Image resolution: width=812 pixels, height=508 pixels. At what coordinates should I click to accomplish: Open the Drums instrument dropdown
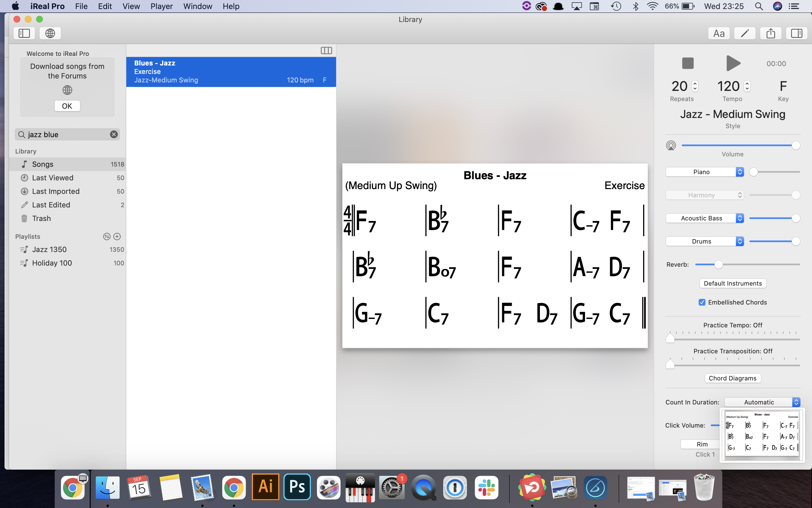705,242
